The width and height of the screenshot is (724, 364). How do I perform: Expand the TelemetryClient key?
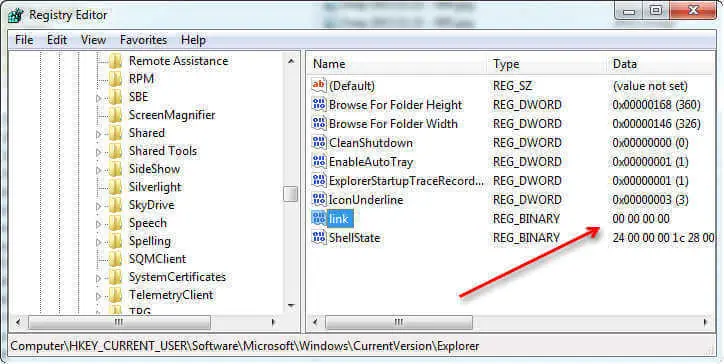point(98,296)
